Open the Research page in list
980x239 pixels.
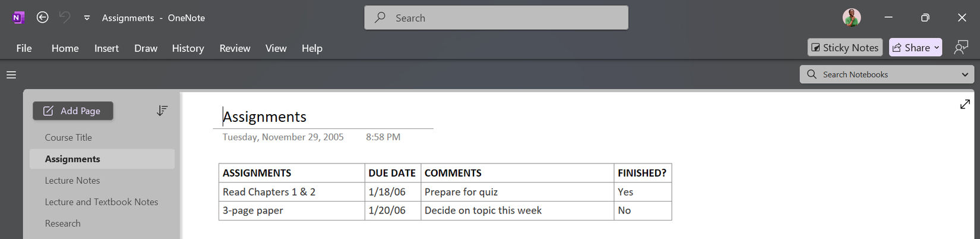point(62,224)
